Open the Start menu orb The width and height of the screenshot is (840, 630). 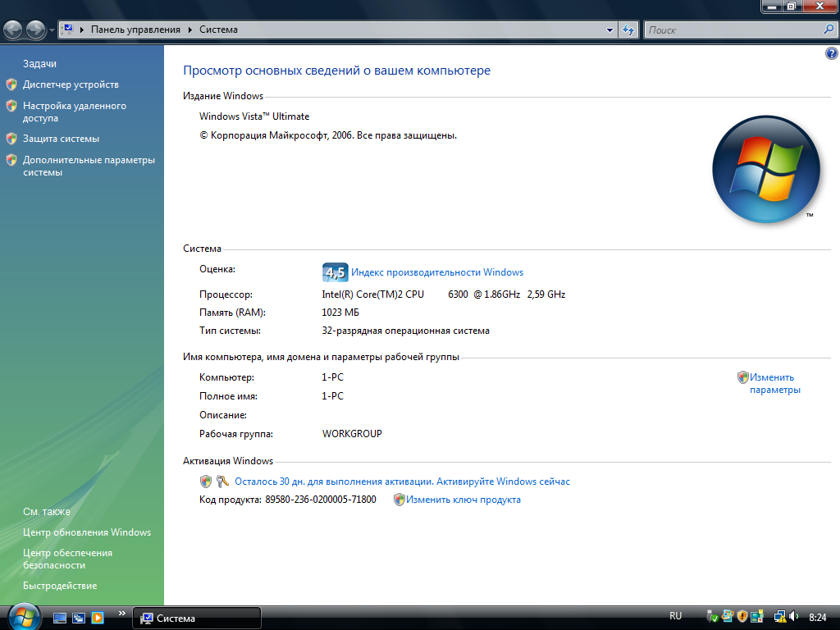(24, 617)
